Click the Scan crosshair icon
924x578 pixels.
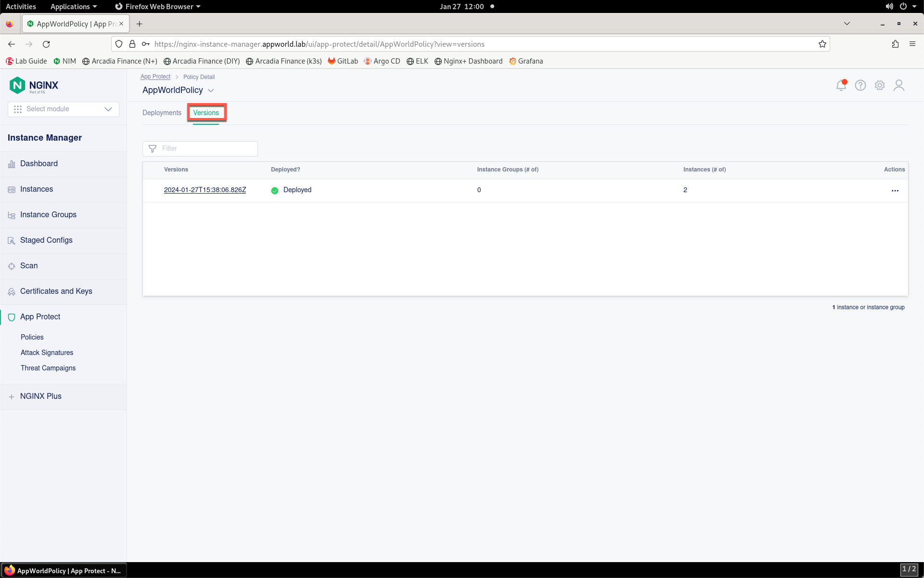coord(12,266)
